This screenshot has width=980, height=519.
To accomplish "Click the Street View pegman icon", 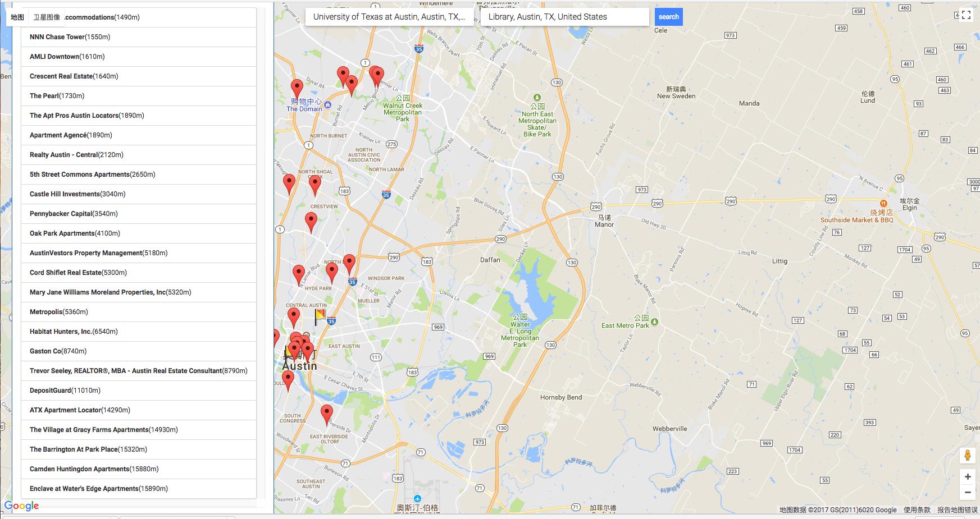I will [x=967, y=455].
